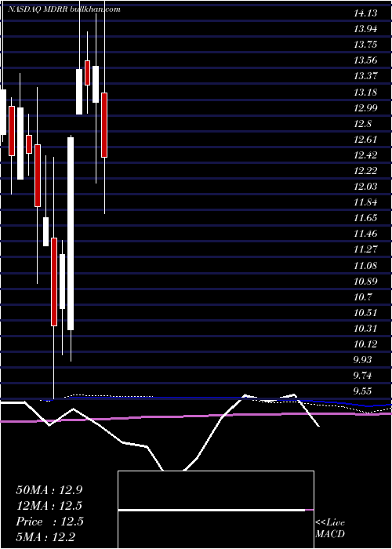This screenshot has height=549, width=392.
Task: Click the tallest white candlestick body
Action: [x=71, y=234]
